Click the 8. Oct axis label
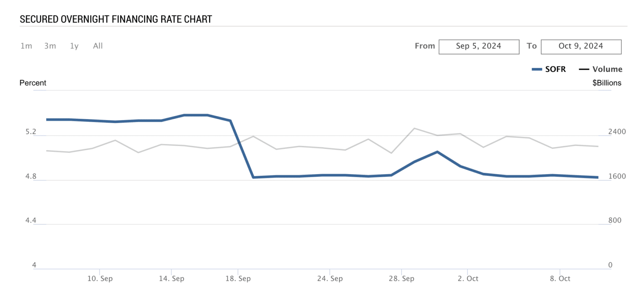644x303 pixels. tap(560, 279)
